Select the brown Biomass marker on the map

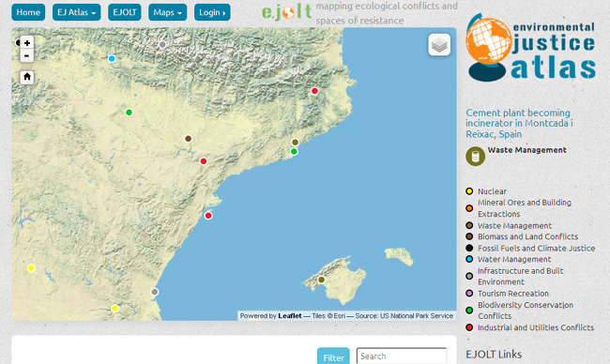pyautogui.click(x=189, y=139)
